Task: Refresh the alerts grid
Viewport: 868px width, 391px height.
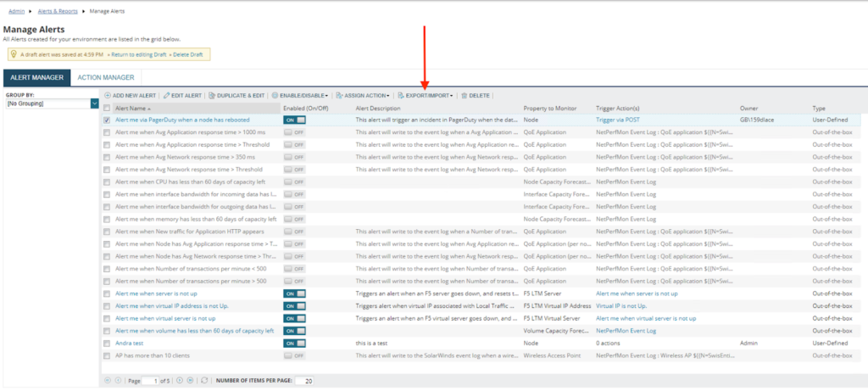Action: point(204,381)
